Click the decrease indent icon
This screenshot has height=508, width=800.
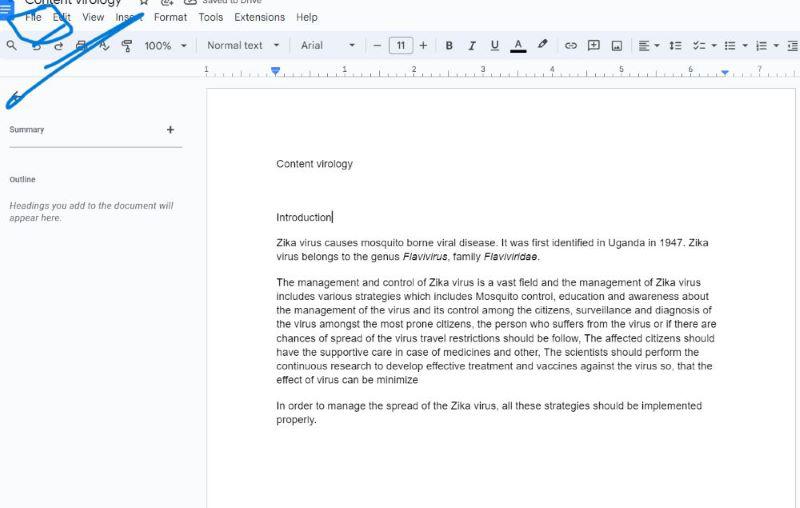coord(792,46)
